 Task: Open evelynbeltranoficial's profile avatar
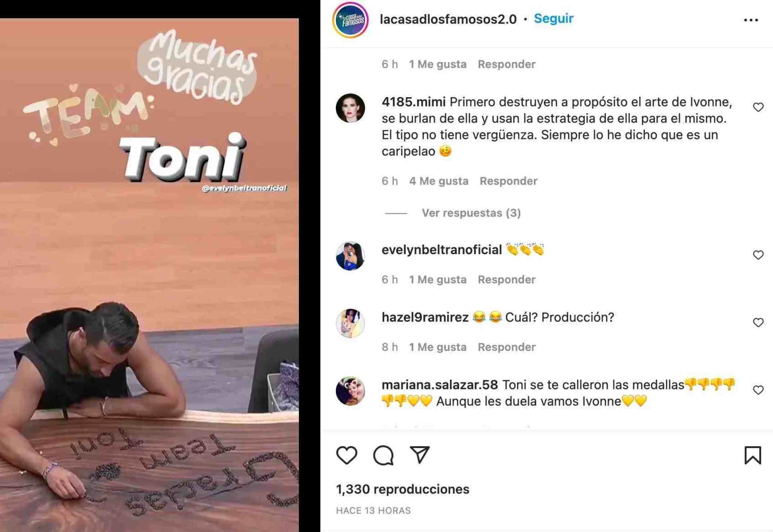pos(350,256)
